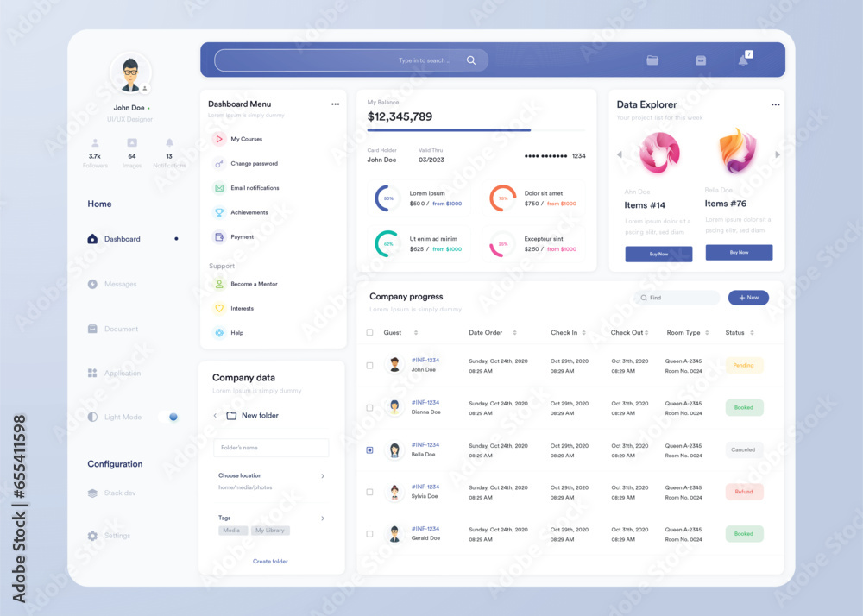Click the Achievements trophy icon
Viewport: 863px width, 616px height.
[219, 212]
